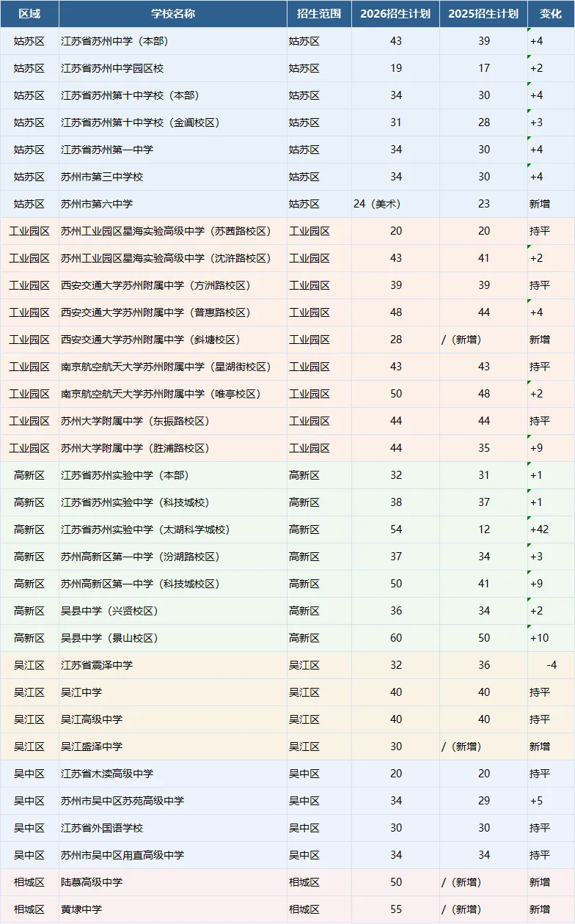Select the 2025招生计划 column header

click(x=483, y=14)
